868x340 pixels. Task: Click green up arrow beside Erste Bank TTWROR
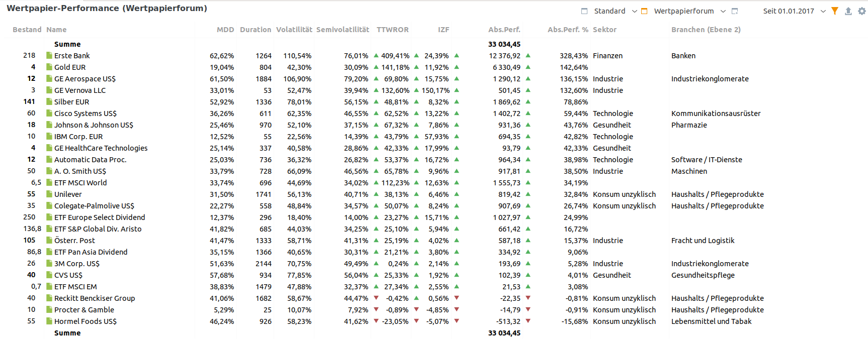click(416, 56)
